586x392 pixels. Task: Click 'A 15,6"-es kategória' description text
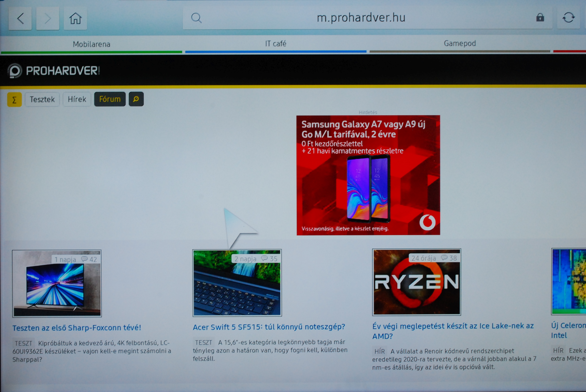[270, 350]
